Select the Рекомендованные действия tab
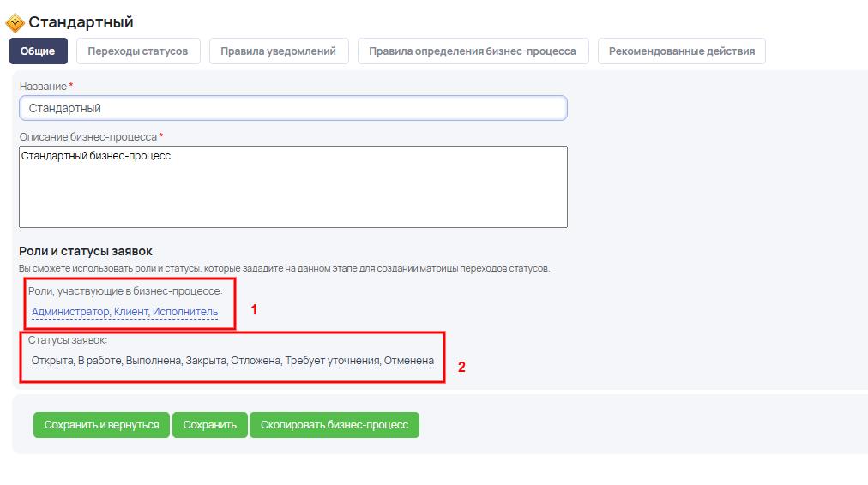This screenshot has height=485, width=868. click(681, 51)
